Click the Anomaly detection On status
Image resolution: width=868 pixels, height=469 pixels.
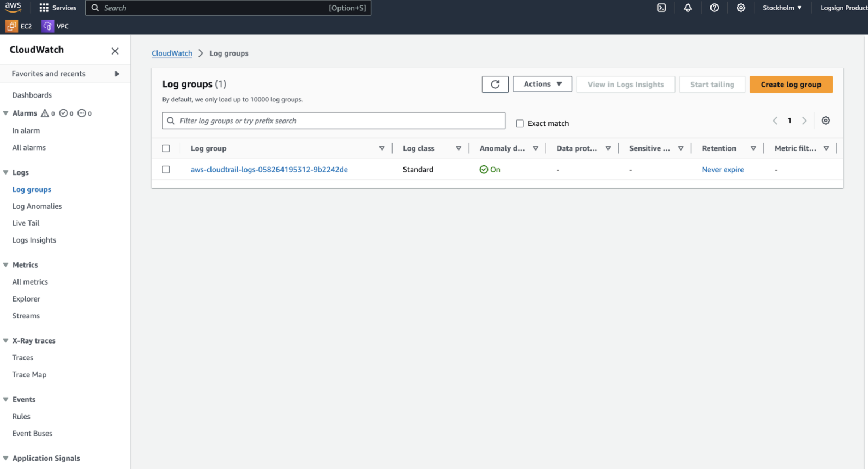pos(490,170)
